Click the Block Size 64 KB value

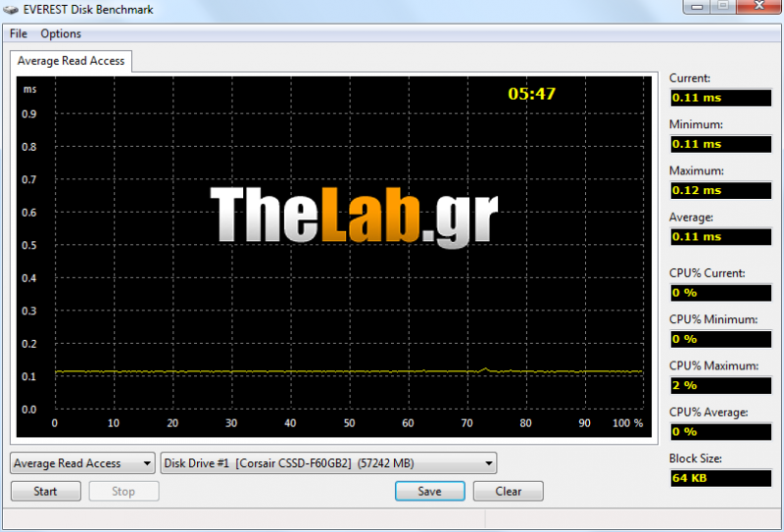[720, 478]
